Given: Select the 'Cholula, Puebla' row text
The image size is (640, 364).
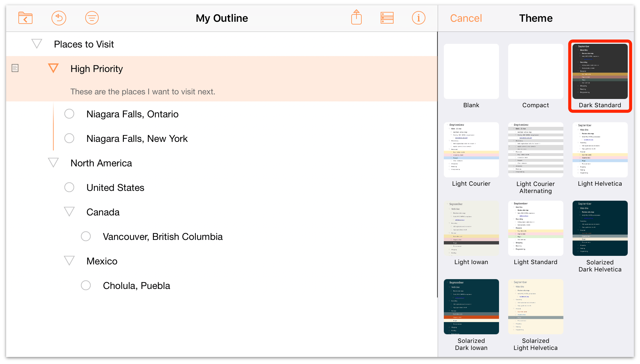Looking at the screenshot, I should click(x=136, y=286).
